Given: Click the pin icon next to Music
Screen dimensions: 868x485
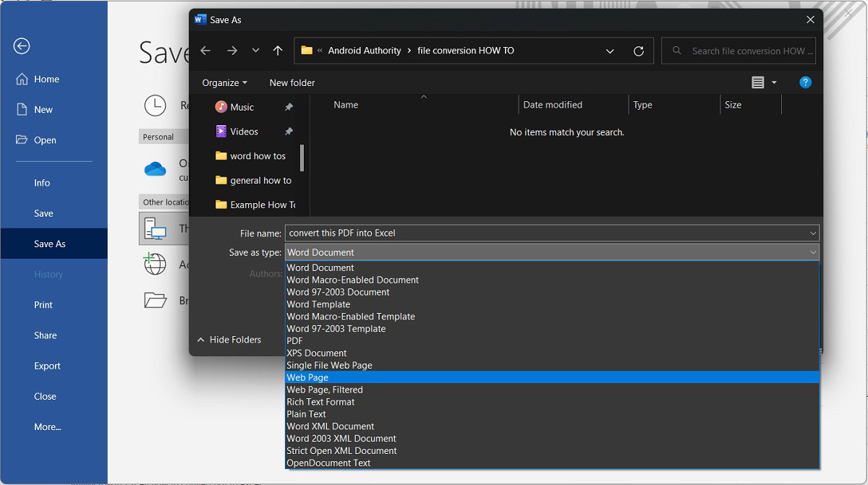Looking at the screenshot, I should coord(289,107).
